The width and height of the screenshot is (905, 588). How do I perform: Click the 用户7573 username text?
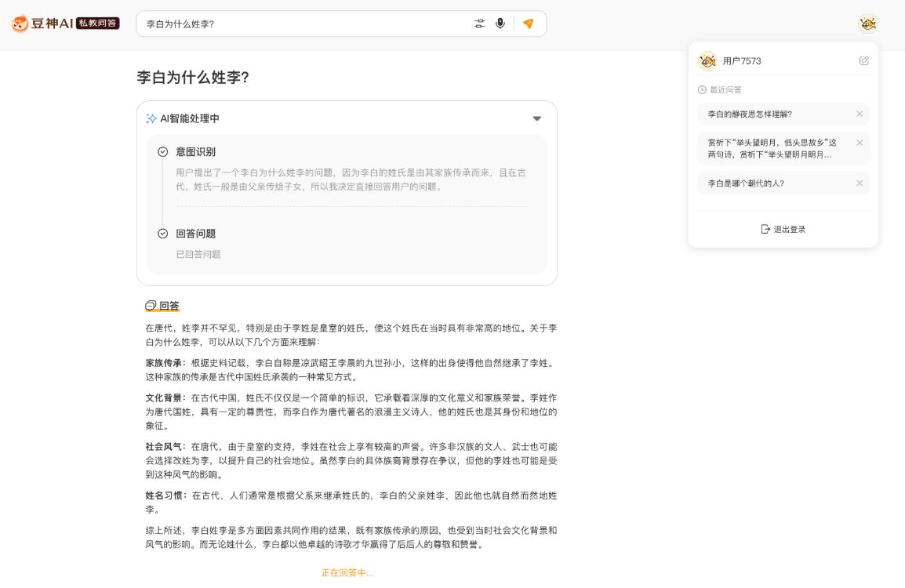click(742, 61)
